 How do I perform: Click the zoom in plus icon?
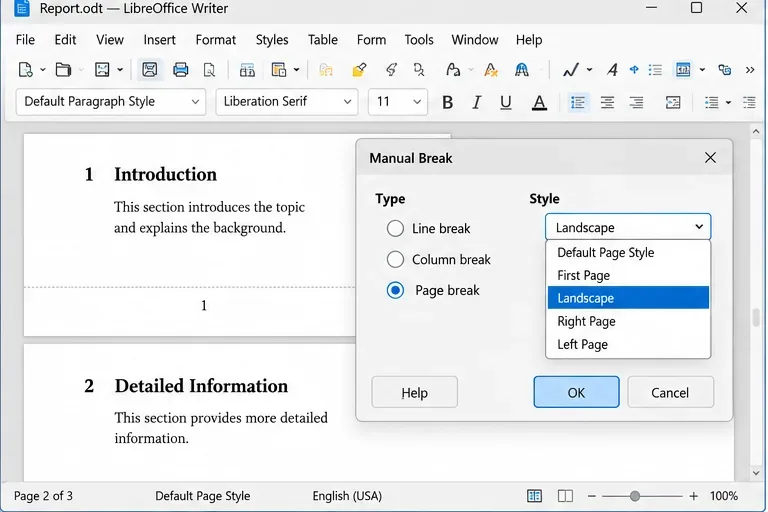(x=694, y=496)
